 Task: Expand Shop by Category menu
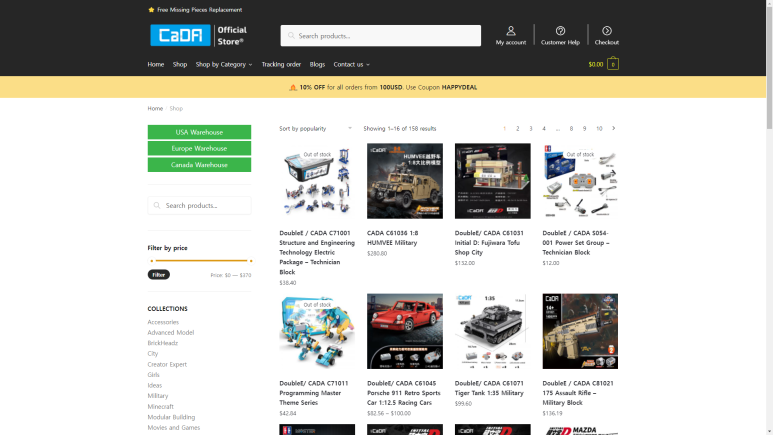click(x=224, y=64)
